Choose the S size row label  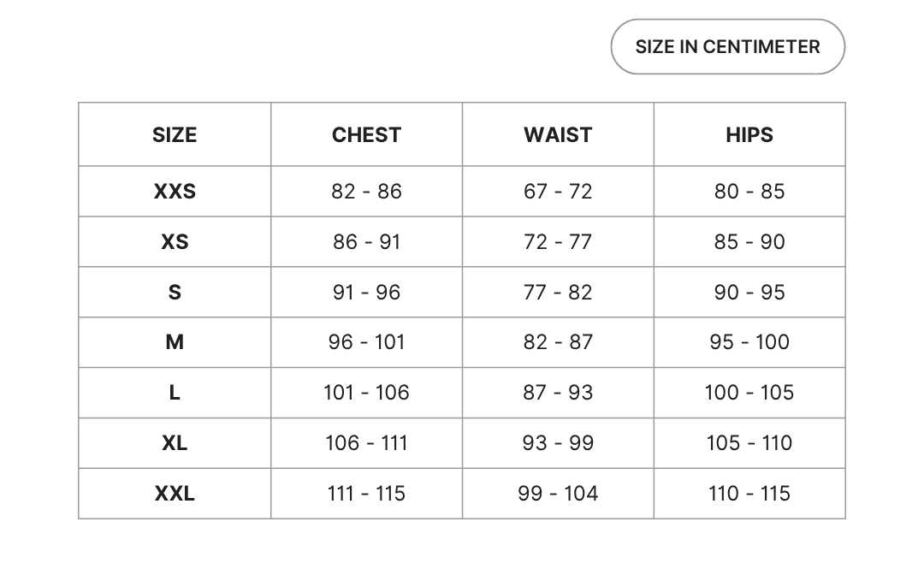(x=175, y=293)
